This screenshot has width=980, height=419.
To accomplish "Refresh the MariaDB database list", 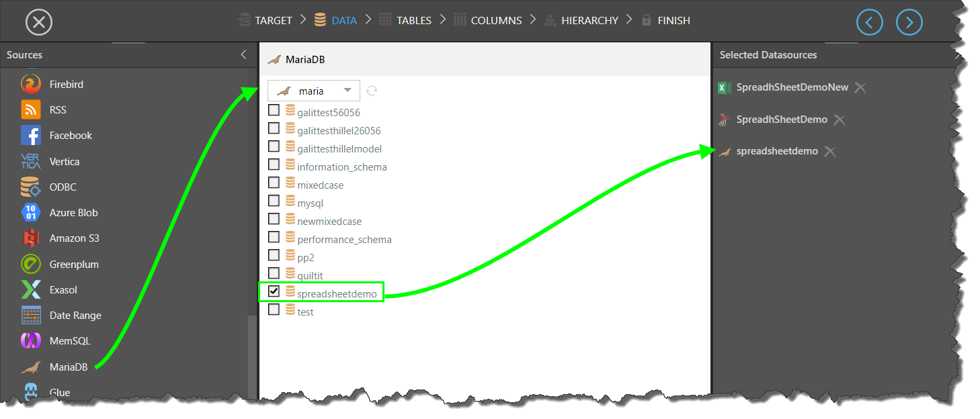I will click(371, 91).
